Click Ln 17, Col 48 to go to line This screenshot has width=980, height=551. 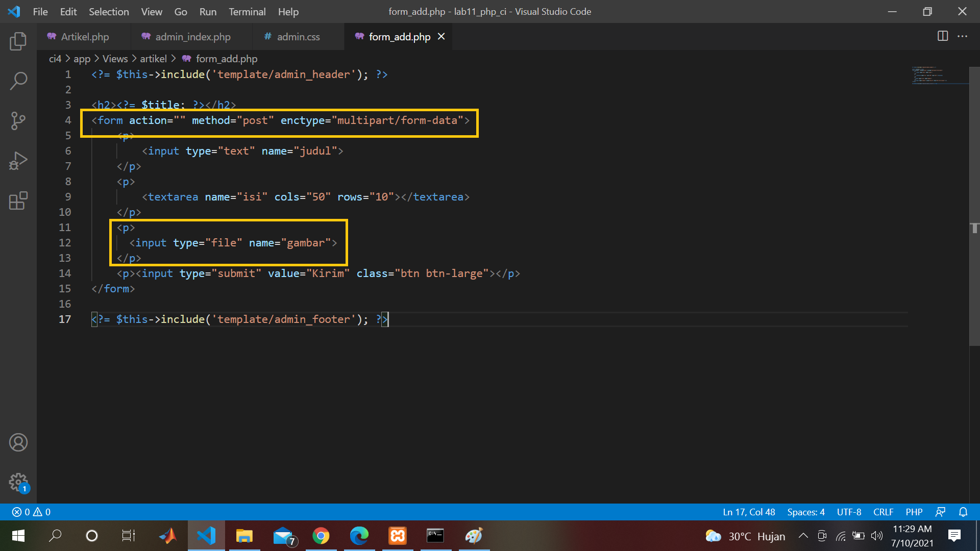[748, 512]
